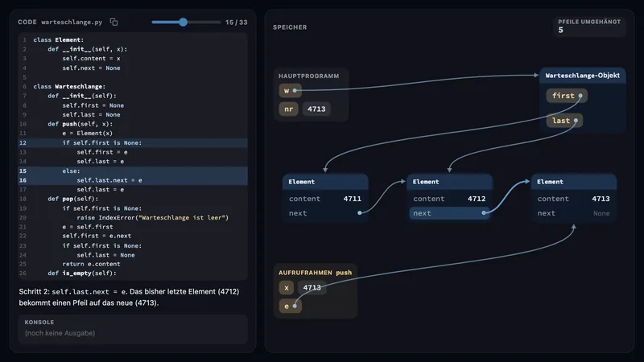
Task: Click line 18 def pop(self):
Action: pyautogui.click(x=133, y=199)
